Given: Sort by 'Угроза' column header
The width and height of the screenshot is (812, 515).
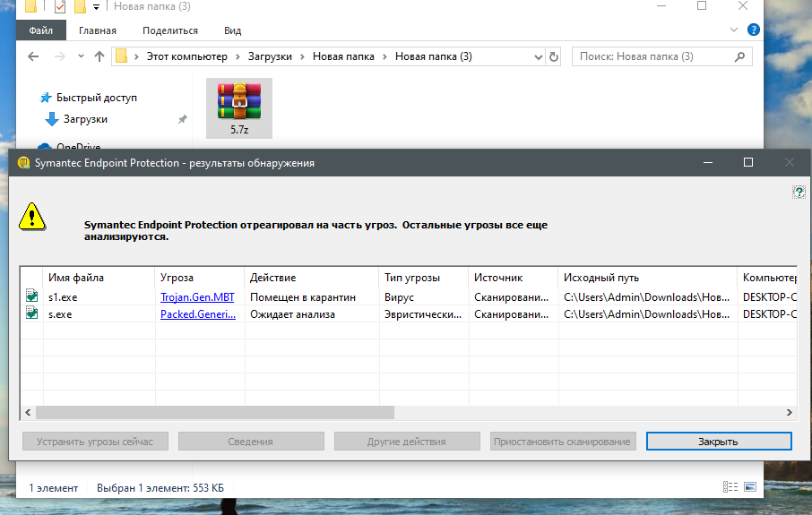Looking at the screenshot, I should [199, 278].
